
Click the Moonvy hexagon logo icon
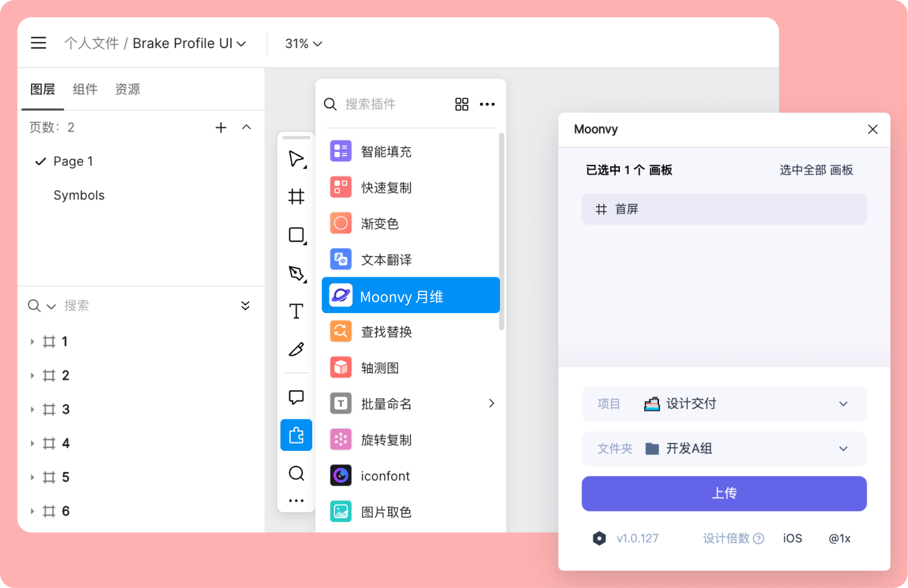click(599, 539)
